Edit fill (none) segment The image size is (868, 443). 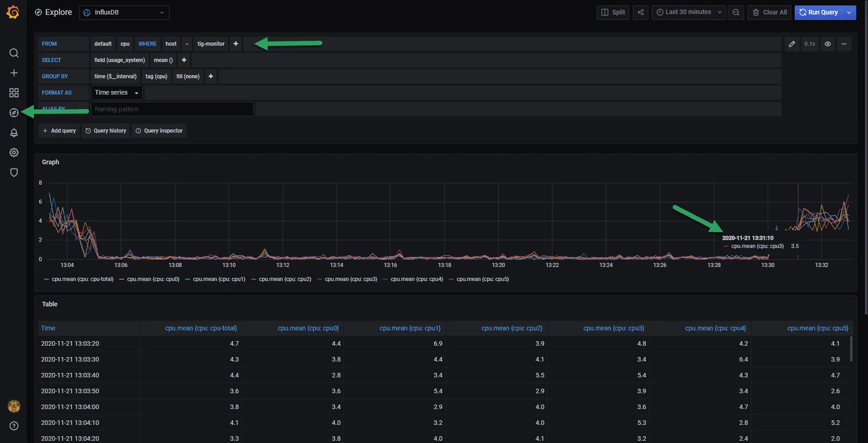pos(188,76)
